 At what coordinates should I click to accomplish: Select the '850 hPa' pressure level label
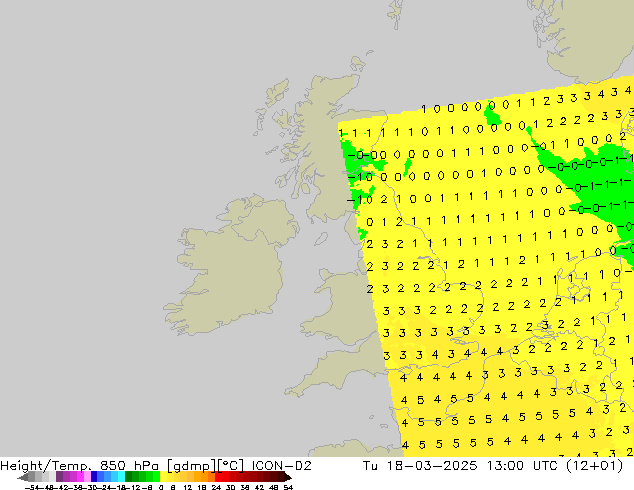[x=129, y=466]
